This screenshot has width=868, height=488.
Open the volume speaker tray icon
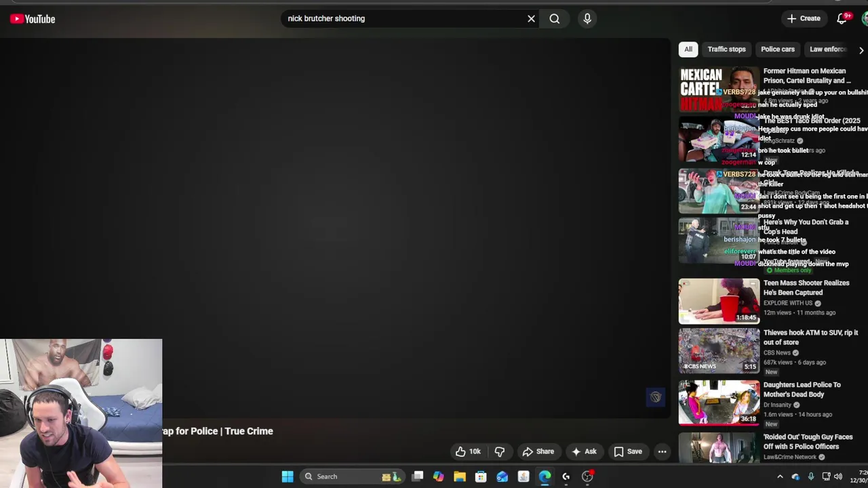click(x=839, y=476)
